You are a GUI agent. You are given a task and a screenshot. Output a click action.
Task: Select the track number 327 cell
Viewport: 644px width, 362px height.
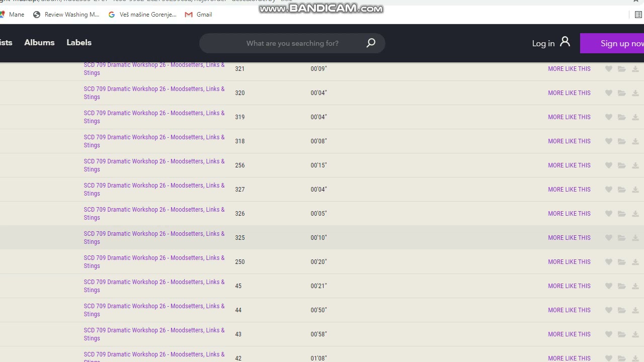[240, 190]
